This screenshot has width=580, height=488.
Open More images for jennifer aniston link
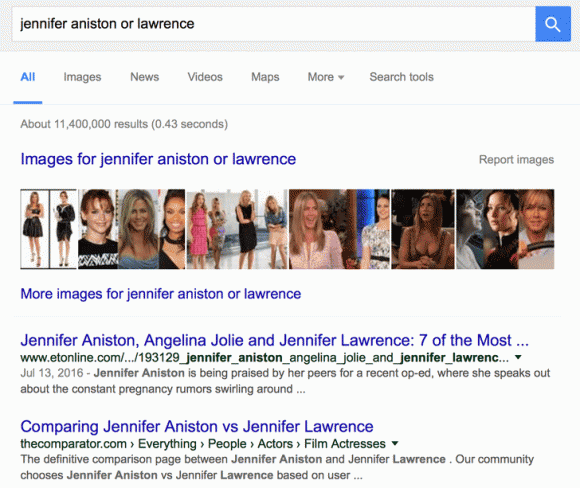161,294
